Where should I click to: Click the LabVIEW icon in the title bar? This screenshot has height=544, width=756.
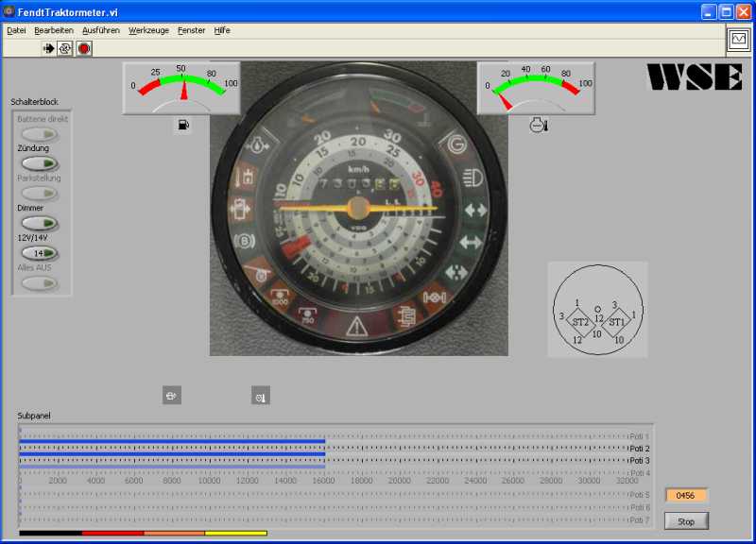click(9, 11)
